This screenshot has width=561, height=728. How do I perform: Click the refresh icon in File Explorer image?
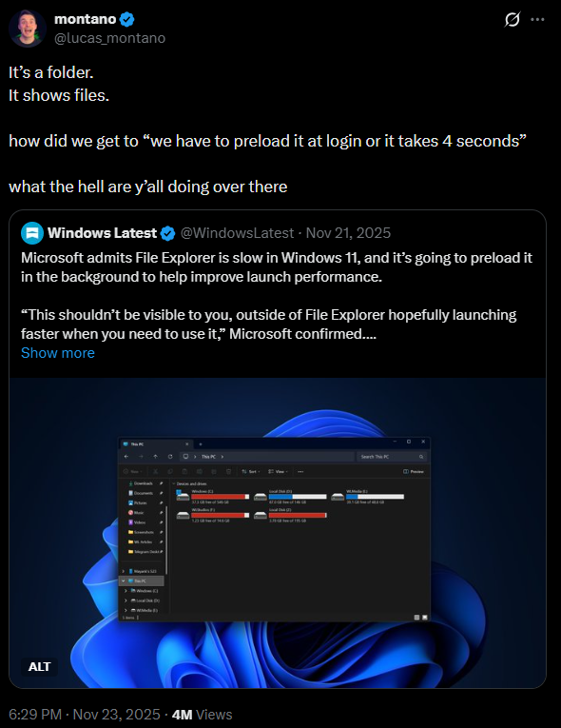(170, 457)
